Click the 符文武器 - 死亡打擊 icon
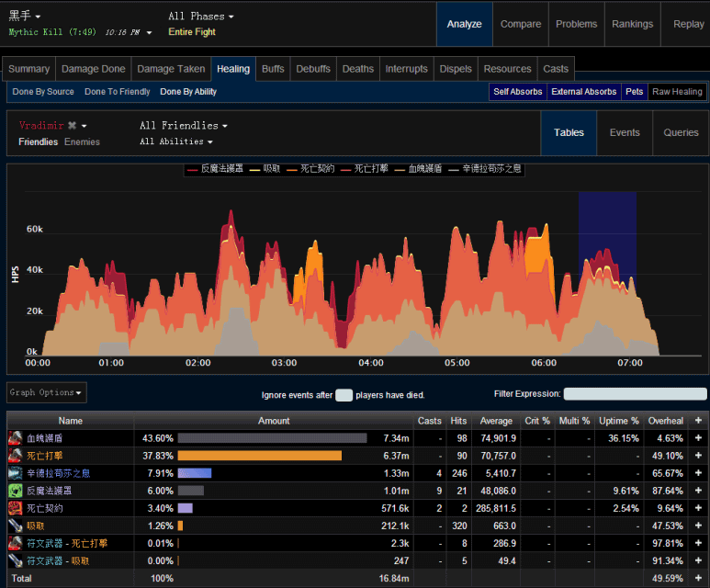This screenshot has width=710, height=588. (x=16, y=543)
